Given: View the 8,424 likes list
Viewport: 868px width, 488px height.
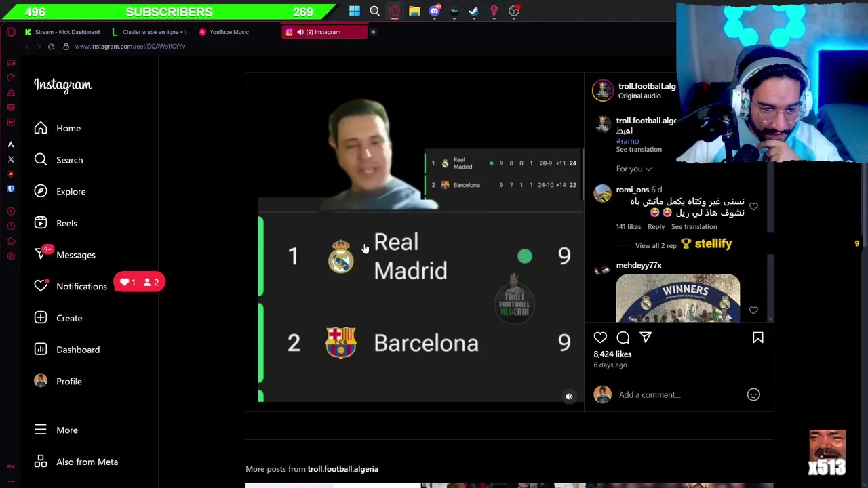Looking at the screenshot, I should coord(612,354).
